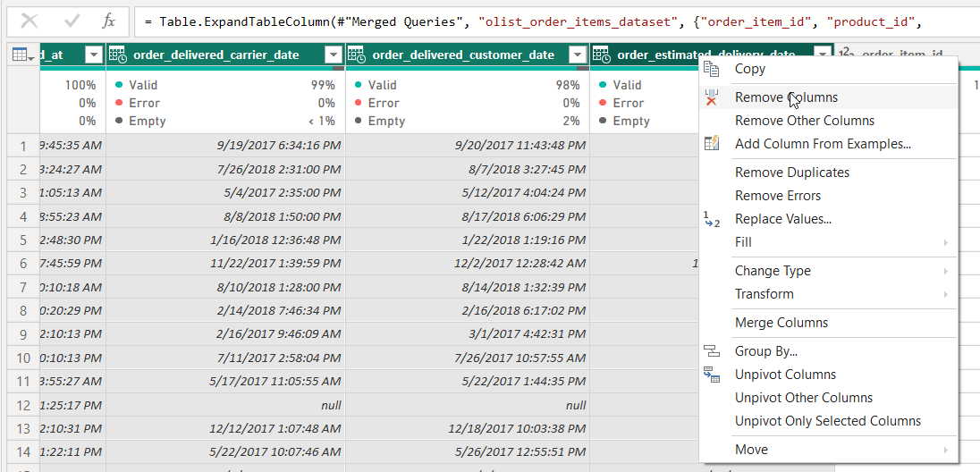The height and width of the screenshot is (472, 980).
Task: Click the Copy icon in the context menu
Action: point(712,69)
